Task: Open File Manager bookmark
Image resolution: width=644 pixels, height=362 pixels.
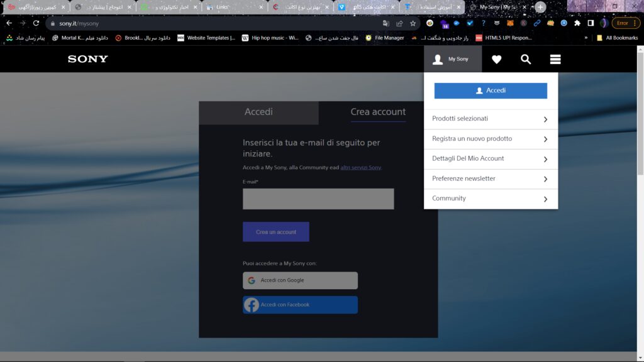Action: click(385, 38)
